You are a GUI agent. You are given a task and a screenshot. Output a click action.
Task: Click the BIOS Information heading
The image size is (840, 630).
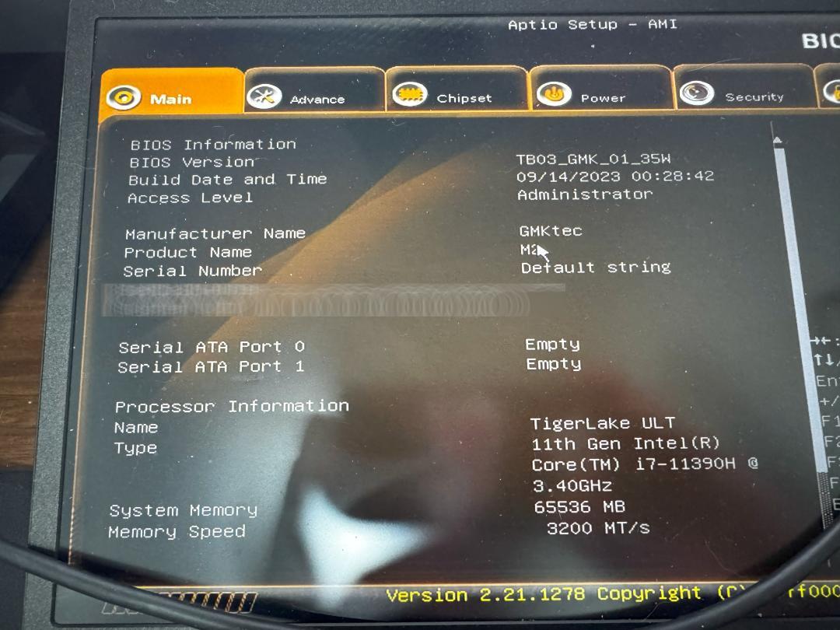tap(213, 145)
